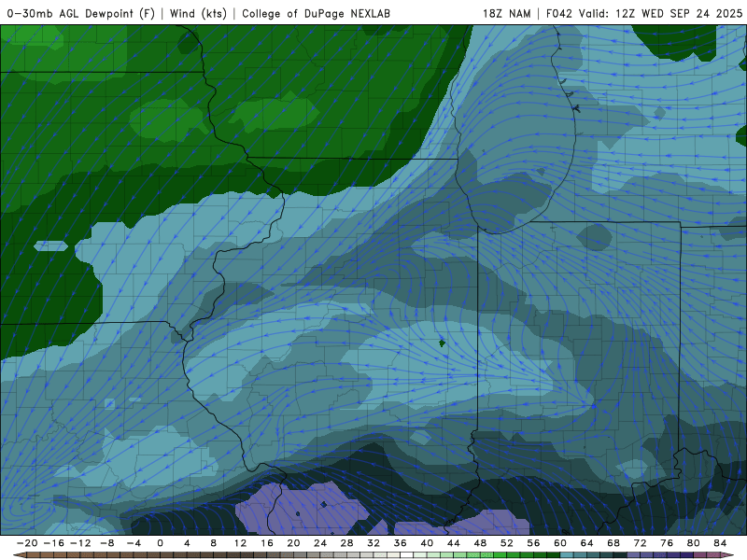This screenshot has height=560, width=747.
Task: Click the 76 label on the color scale
Action: (x=667, y=543)
